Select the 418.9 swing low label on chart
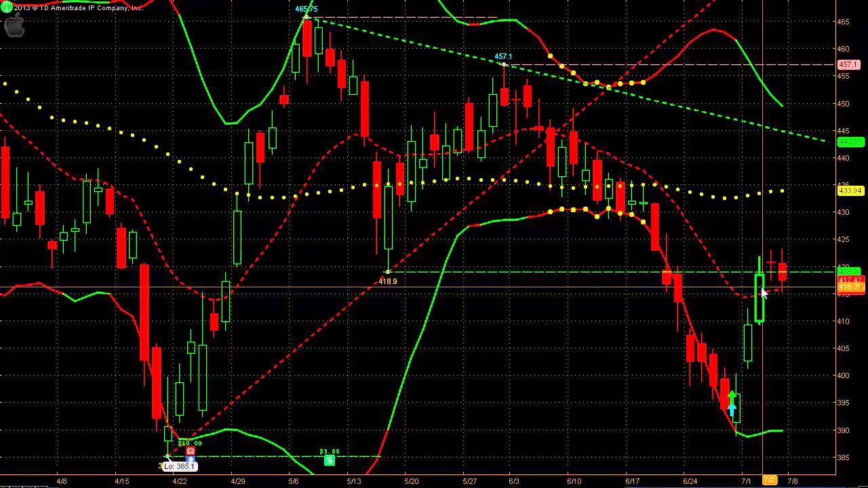868x488 pixels. (x=388, y=281)
